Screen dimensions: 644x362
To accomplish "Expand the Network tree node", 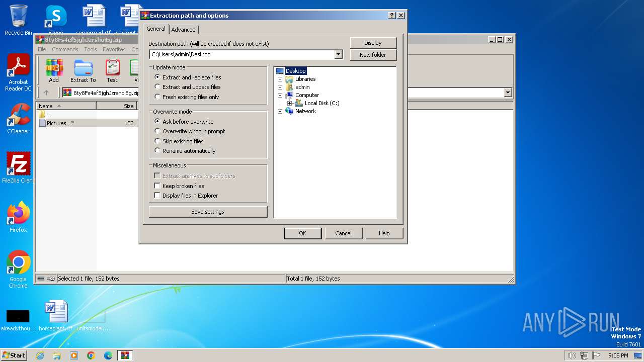I will click(280, 111).
